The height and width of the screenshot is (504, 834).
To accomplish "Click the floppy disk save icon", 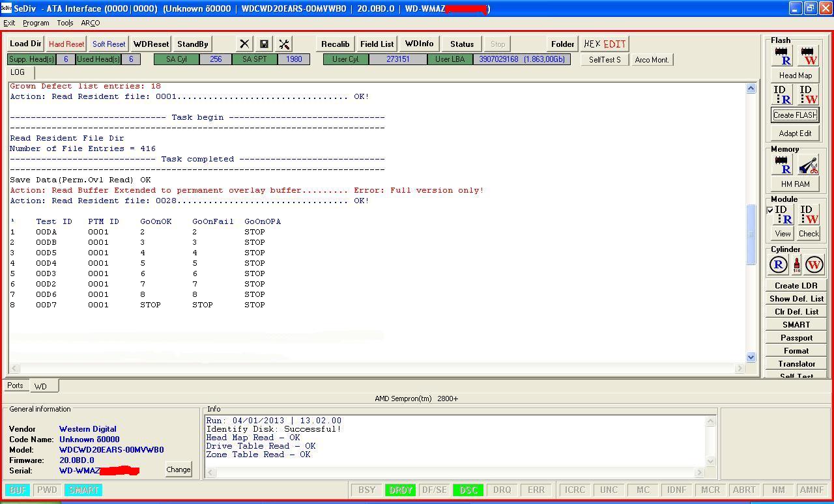I will tap(264, 44).
